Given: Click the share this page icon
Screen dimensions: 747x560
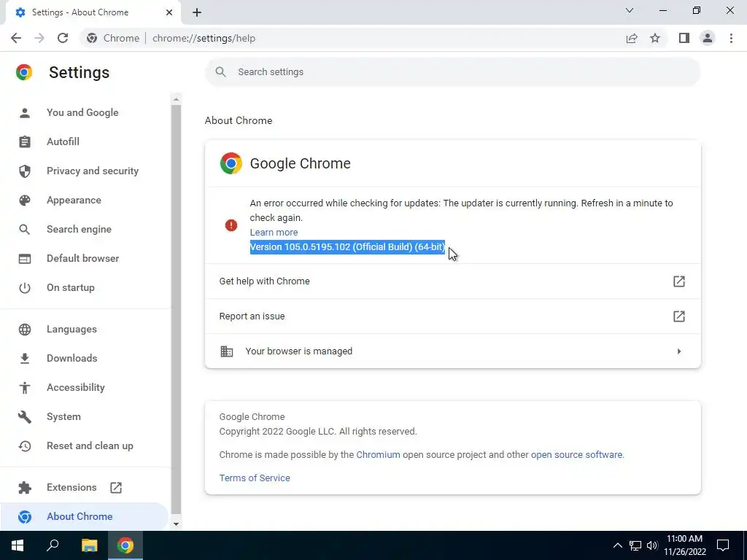Looking at the screenshot, I should click(x=632, y=38).
